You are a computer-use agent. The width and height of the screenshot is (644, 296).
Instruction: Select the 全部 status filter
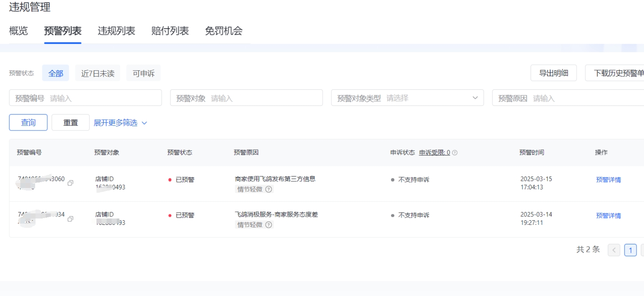(x=55, y=73)
